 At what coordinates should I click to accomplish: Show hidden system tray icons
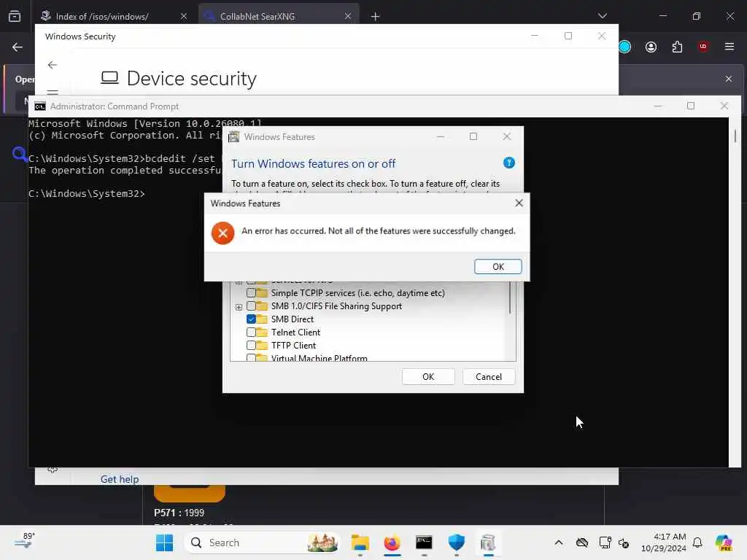click(x=559, y=542)
